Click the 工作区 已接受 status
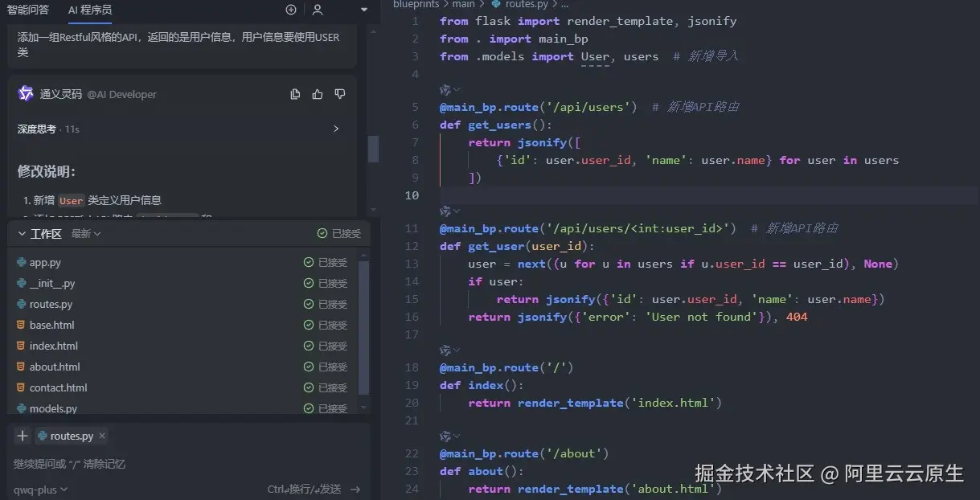Image resolution: width=980 pixels, height=500 pixels. [x=339, y=234]
